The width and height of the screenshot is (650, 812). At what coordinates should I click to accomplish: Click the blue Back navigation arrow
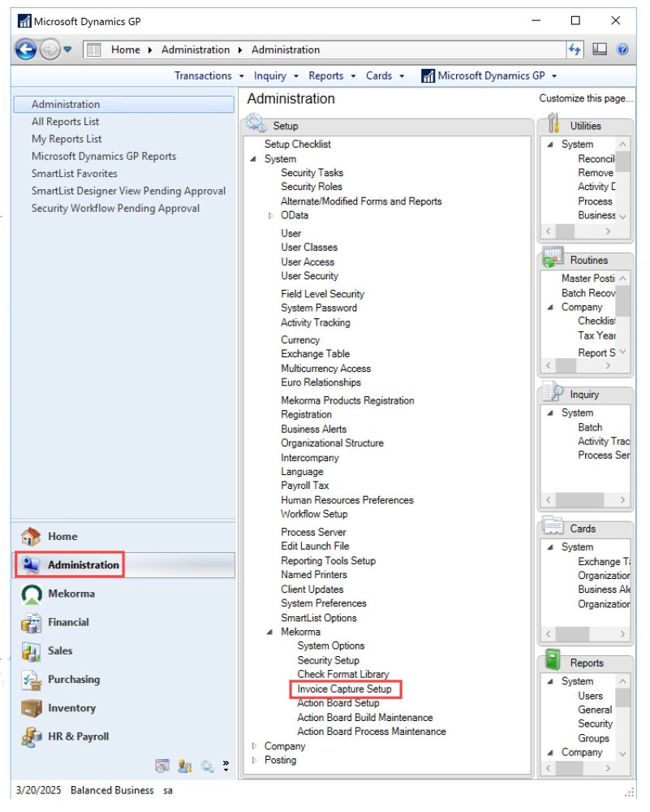(25, 50)
